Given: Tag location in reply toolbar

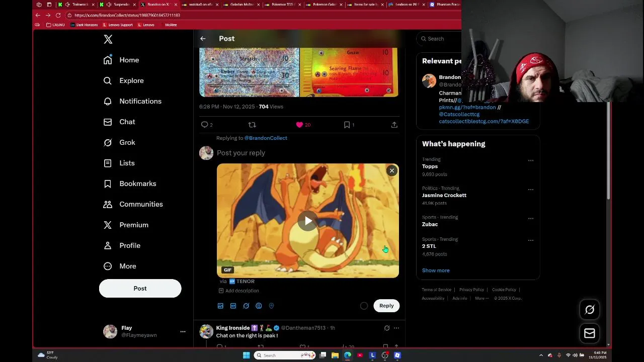Looking at the screenshot, I should coord(271,306).
